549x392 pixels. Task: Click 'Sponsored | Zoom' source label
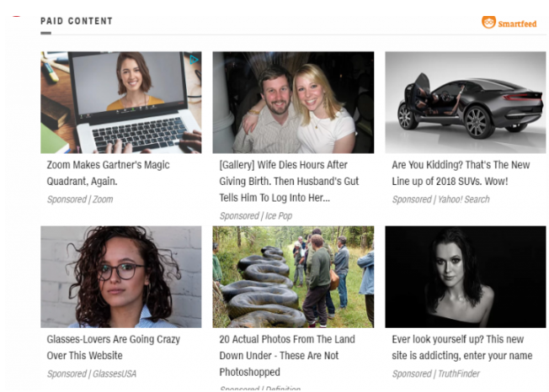[80, 199]
